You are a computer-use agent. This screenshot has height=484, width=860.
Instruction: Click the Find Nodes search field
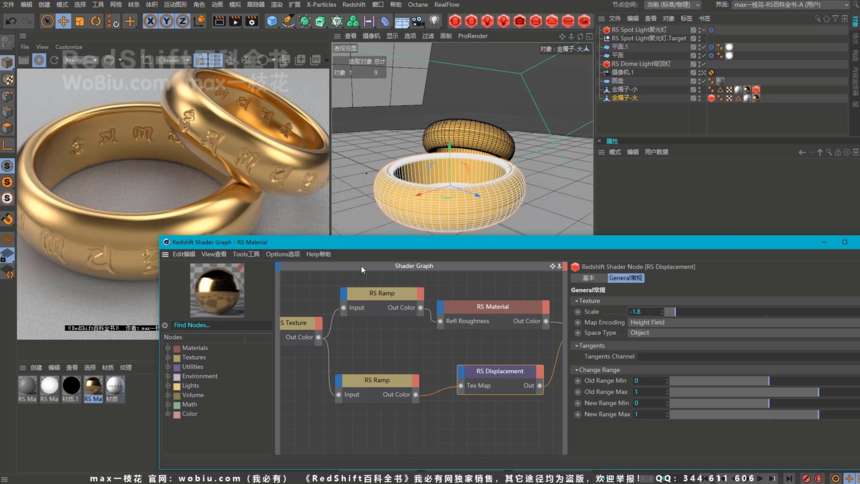(x=222, y=325)
